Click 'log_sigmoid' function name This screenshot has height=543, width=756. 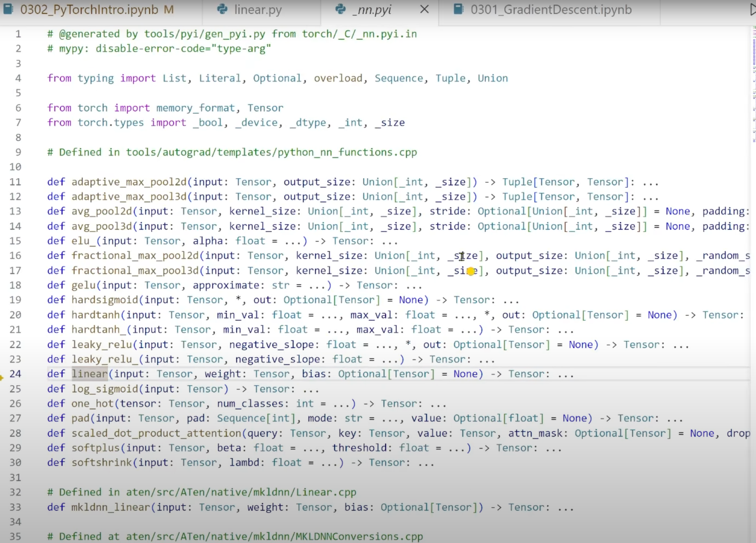point(105,389)
